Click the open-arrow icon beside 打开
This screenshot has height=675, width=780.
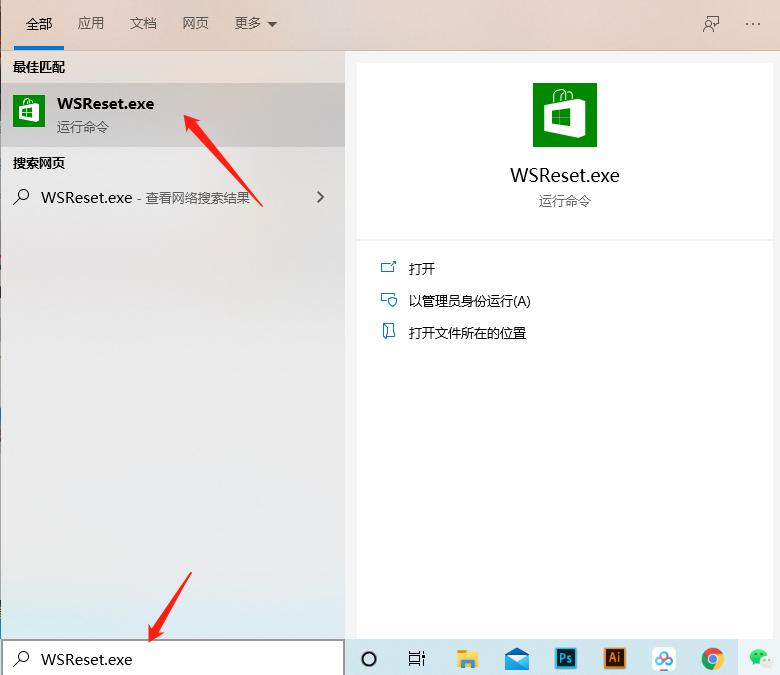pos(389,268)
